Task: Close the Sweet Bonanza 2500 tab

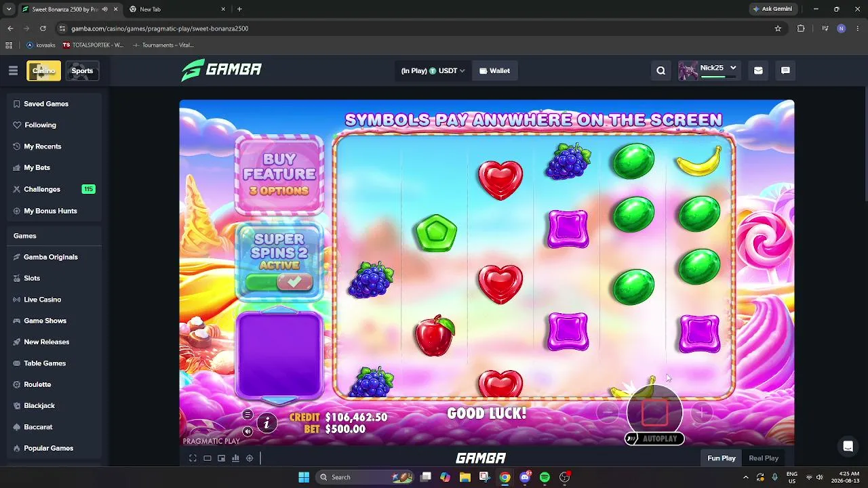Action: [116, 9]
